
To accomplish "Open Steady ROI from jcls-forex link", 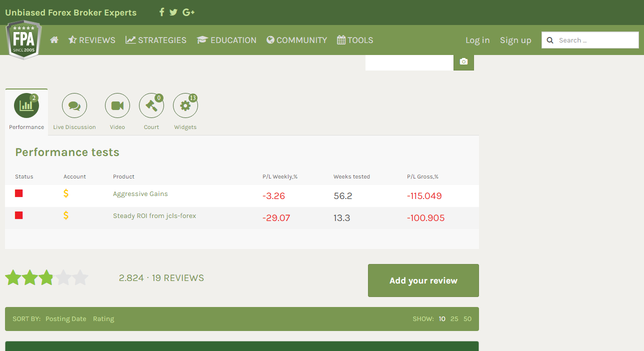I will pos(154,216).
